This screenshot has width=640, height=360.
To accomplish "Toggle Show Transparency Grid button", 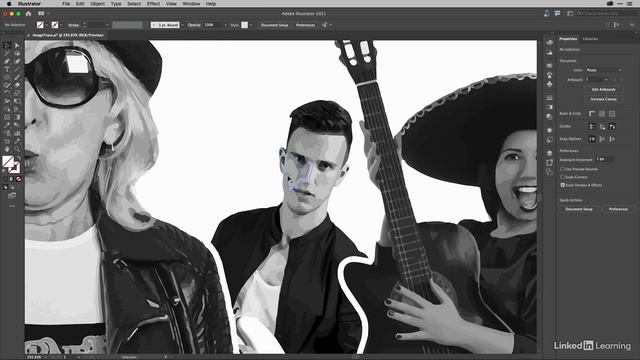I will pos(612,114).
